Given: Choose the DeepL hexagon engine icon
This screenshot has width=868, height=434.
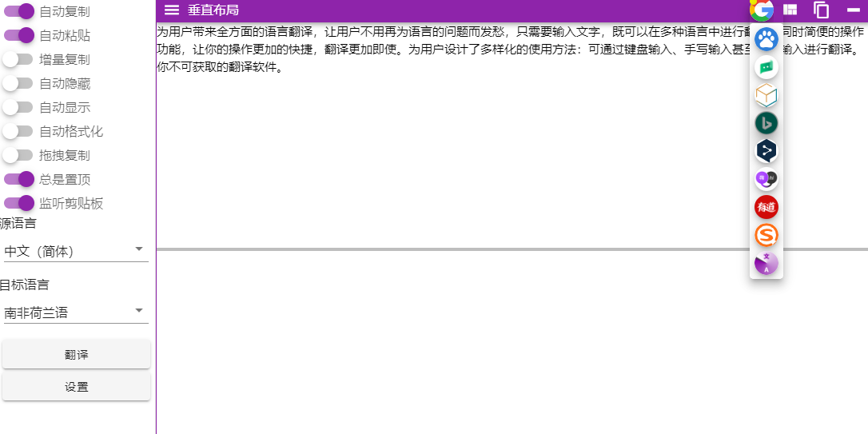Looking at the screenshot, I should pyautogui.click(x=766, y=151).
